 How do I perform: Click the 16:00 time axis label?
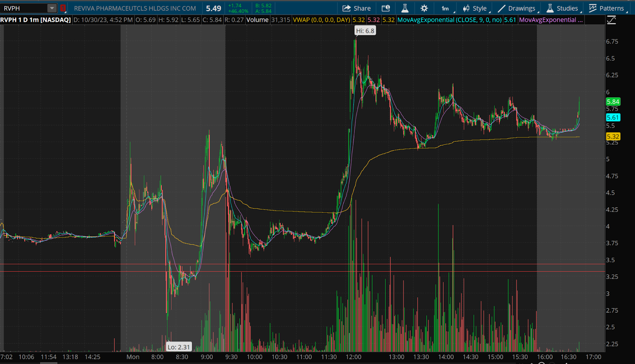[545, 357]
